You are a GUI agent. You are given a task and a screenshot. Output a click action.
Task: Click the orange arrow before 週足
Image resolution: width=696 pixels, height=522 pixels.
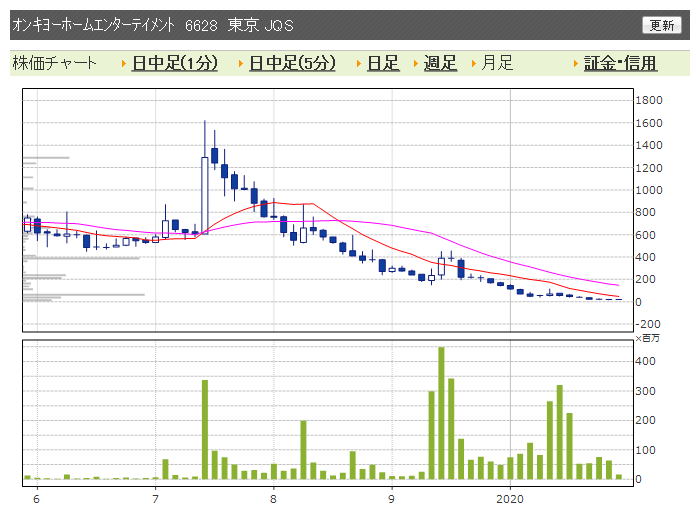tap(416, 63)
